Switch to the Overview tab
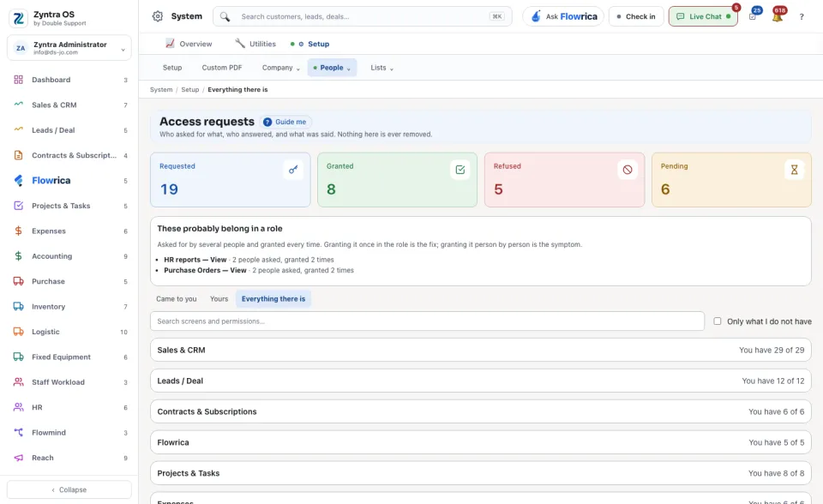 (189, 44)
